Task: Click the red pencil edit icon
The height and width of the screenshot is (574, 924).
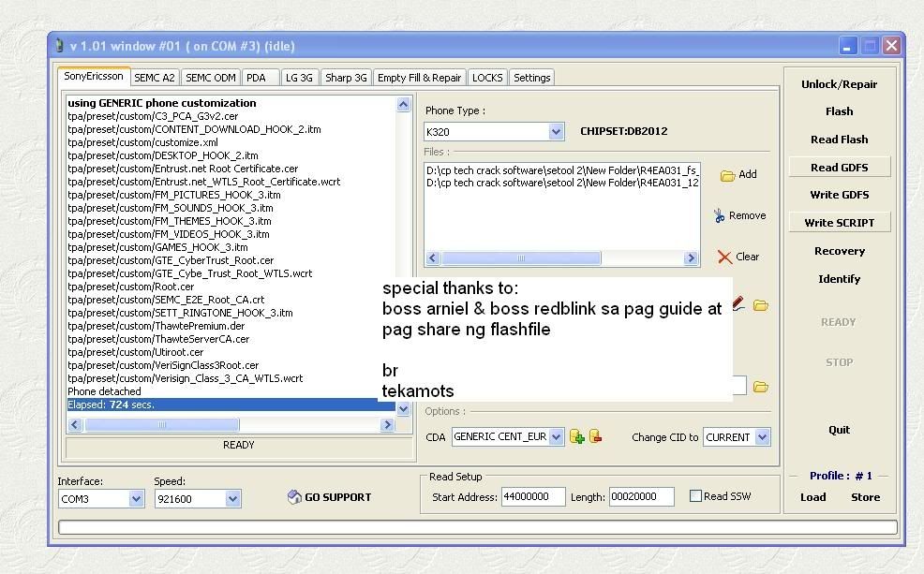Action: pos(738,303)
